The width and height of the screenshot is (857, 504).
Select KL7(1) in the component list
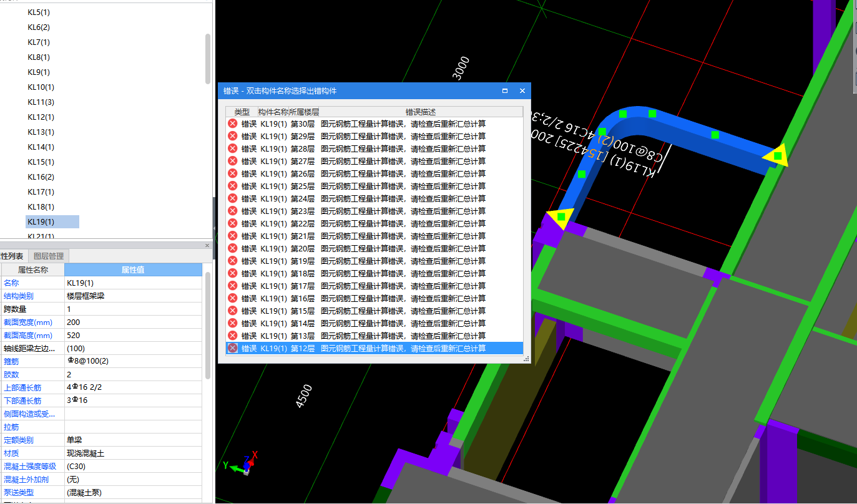(39, 42)
